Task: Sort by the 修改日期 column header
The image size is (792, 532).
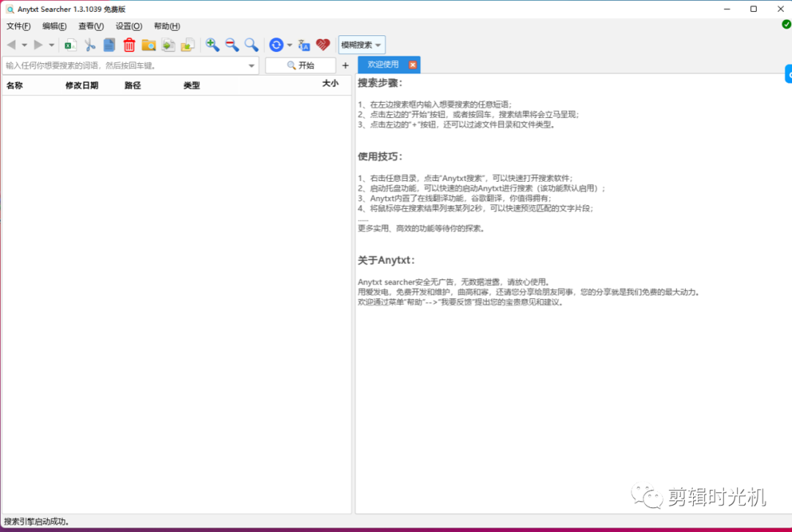Action: click(x=82, y=85)
